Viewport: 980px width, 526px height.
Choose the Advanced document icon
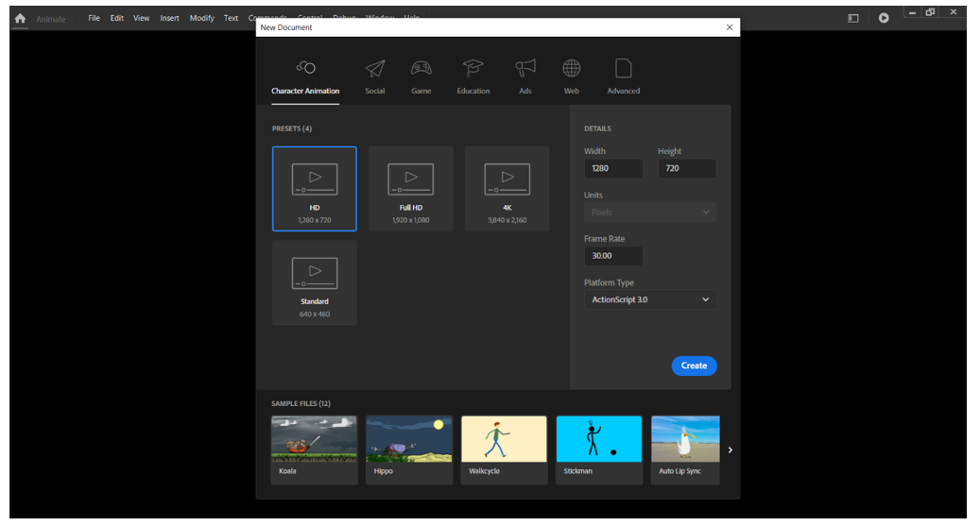pyautogui.click(x=623, y=68)
